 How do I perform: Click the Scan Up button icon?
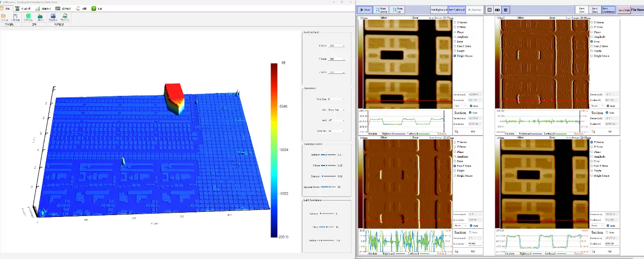point(394,9)
